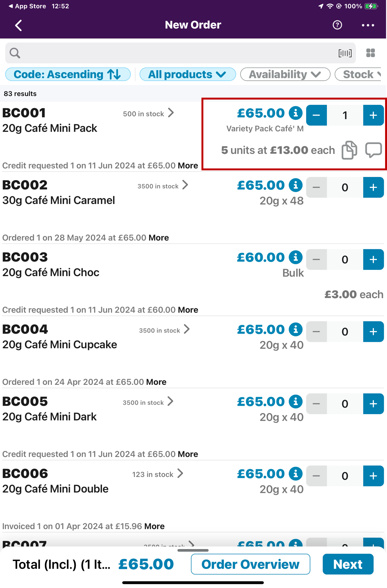Open the Availability filter dropdown
The width and height of the screenshot is (387, 588).
tap(285, 74)
